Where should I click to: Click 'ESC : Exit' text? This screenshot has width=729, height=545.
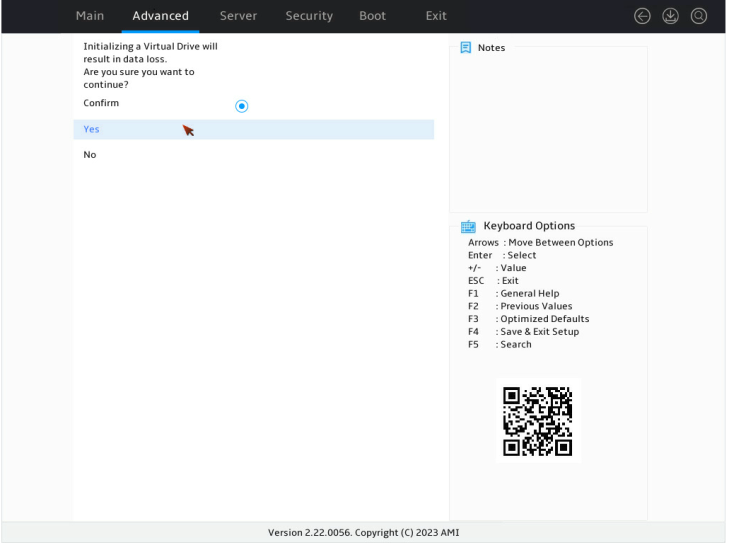(x=493, y=281)
